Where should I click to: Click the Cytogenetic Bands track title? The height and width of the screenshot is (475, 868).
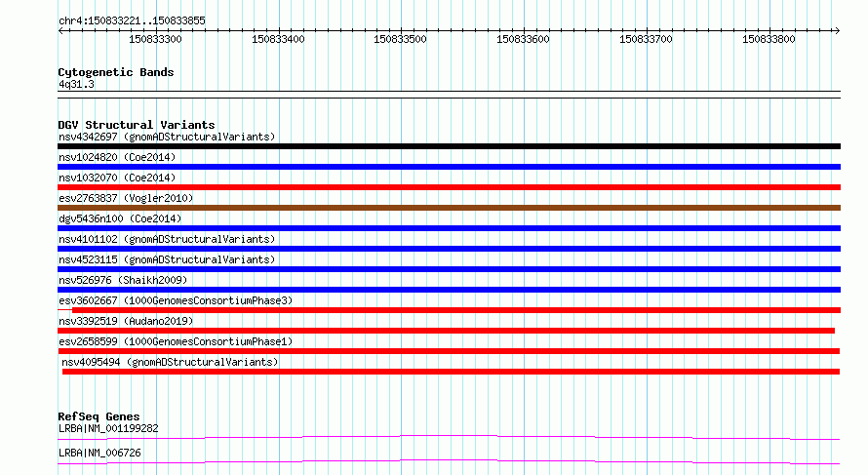pos(116,72)
